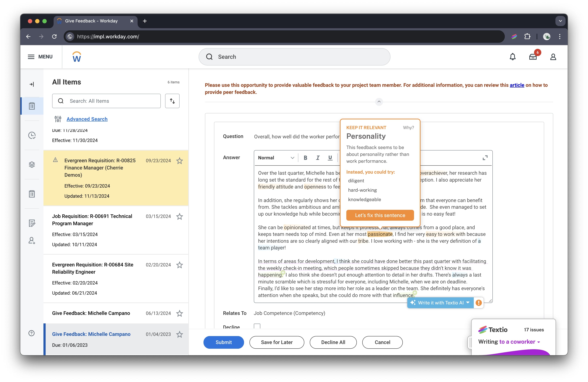Expand the Write it with Textio AI dropdown
588x382 pixels.
pos(468,303)
